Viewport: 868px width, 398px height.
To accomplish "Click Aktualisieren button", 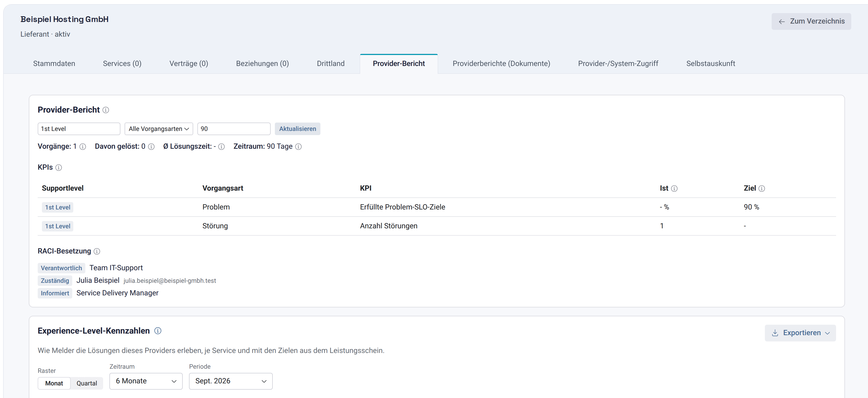I will pyautogui.click(x=298, y=129).
